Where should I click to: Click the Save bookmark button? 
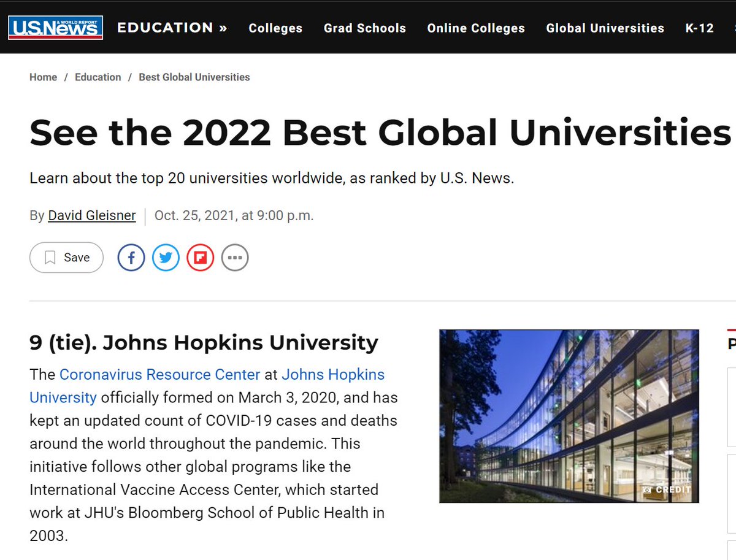(x=66, y=258)
